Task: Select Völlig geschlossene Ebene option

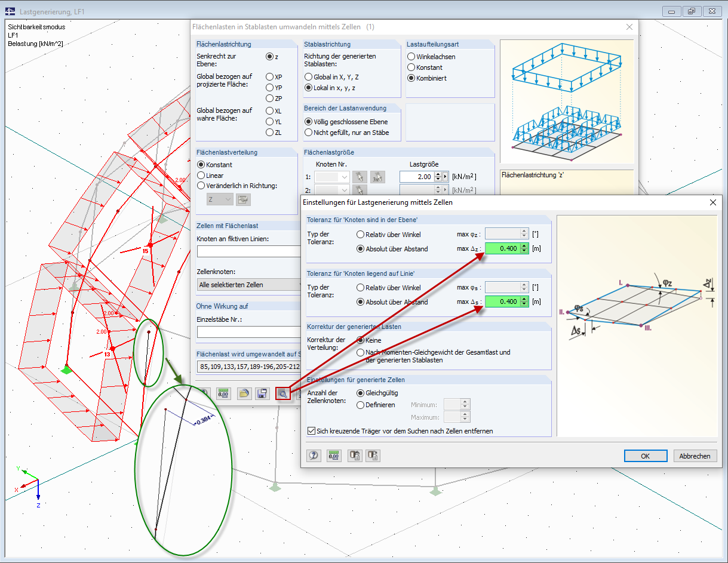Action: (x=308, y=122)
